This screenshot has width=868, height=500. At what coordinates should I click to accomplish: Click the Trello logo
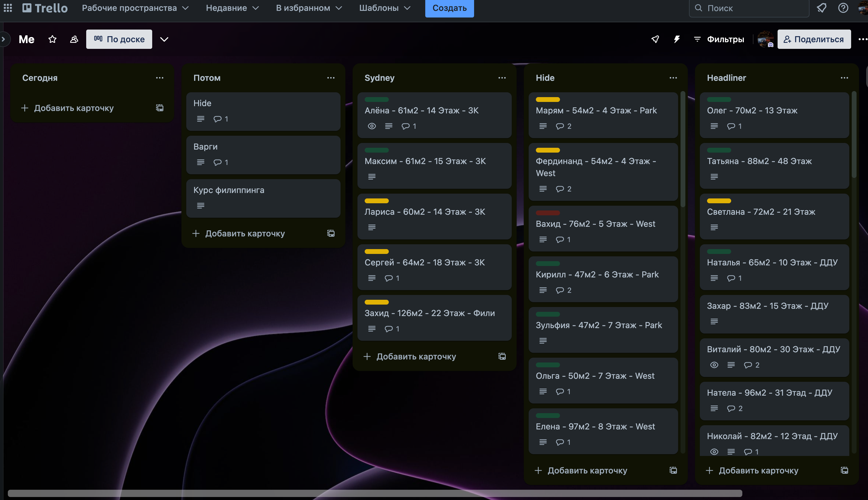[45, 8]
